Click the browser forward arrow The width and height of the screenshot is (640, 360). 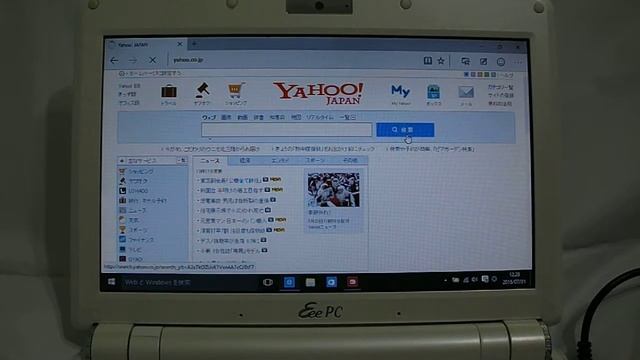[x=133, y=60]
